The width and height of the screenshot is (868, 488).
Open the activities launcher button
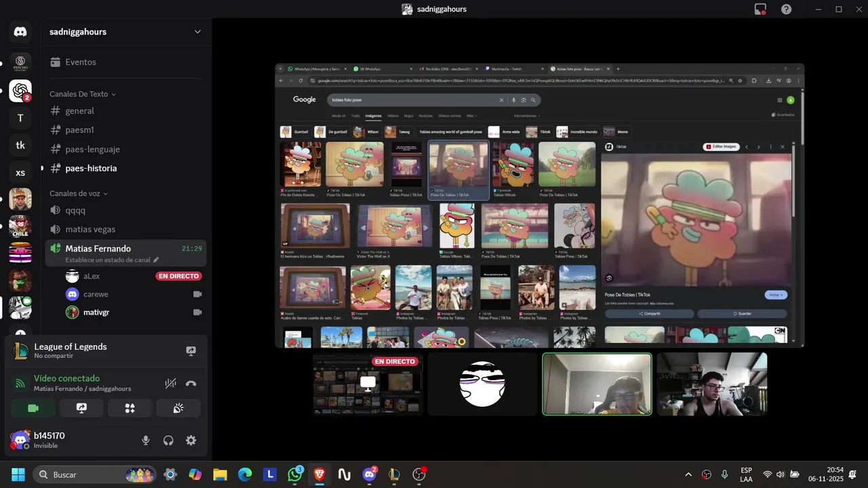click(x=130, y=408)
